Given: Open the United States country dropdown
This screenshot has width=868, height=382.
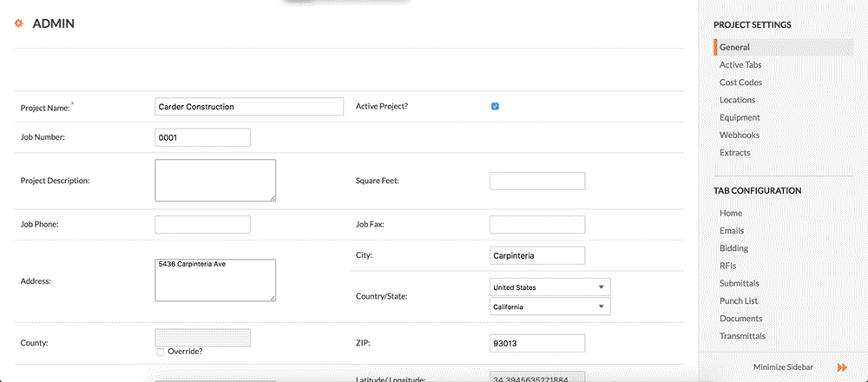Looking at the screenshot, I should click(549, 287).
